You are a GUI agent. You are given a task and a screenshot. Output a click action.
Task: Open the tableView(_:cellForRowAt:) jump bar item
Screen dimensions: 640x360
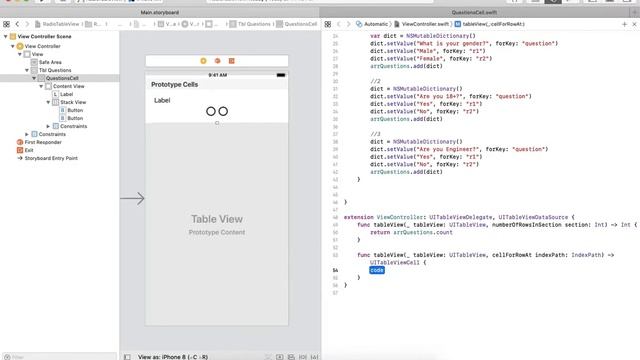click(x=490, y=24)
